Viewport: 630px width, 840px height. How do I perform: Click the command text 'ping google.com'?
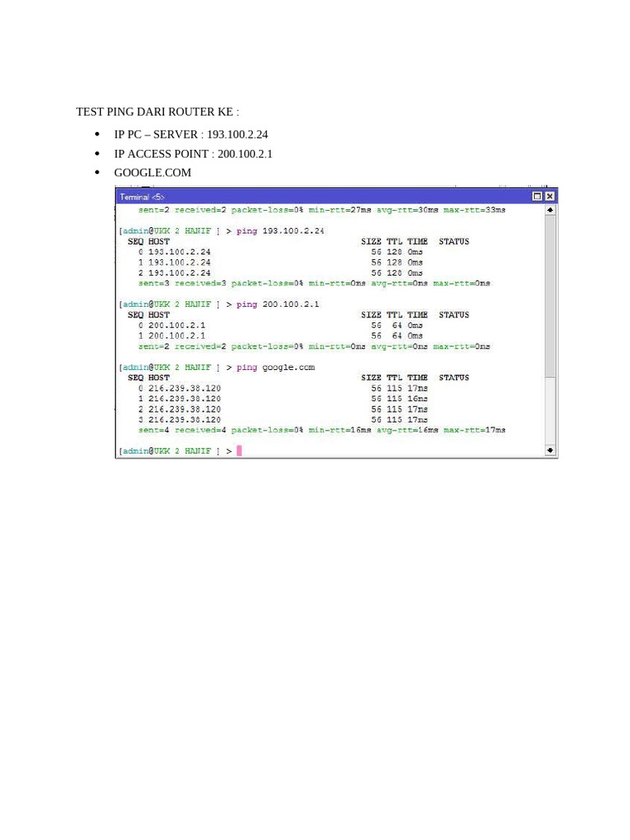(x=276, y=367)
